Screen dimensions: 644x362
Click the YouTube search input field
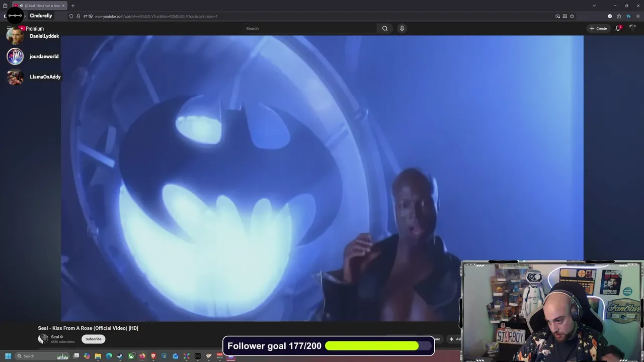309,29
